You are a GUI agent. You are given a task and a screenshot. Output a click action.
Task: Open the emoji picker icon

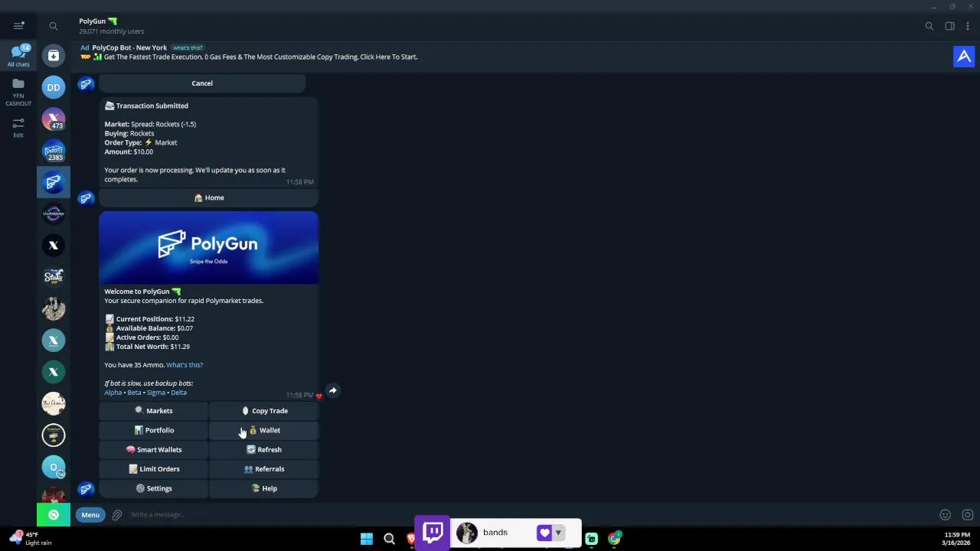point(946,515)
